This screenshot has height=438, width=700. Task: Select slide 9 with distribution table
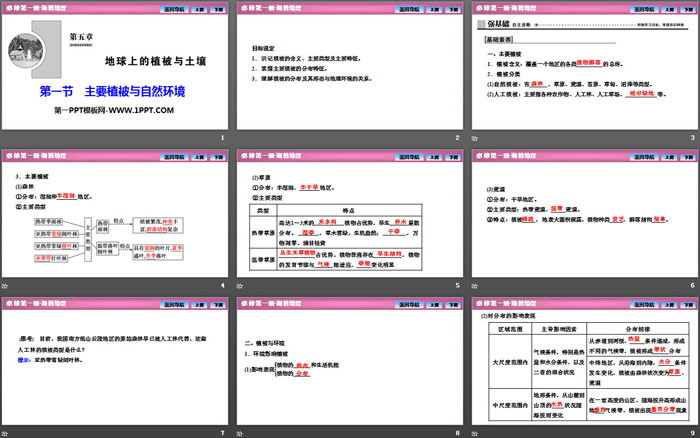pos(583,365)
